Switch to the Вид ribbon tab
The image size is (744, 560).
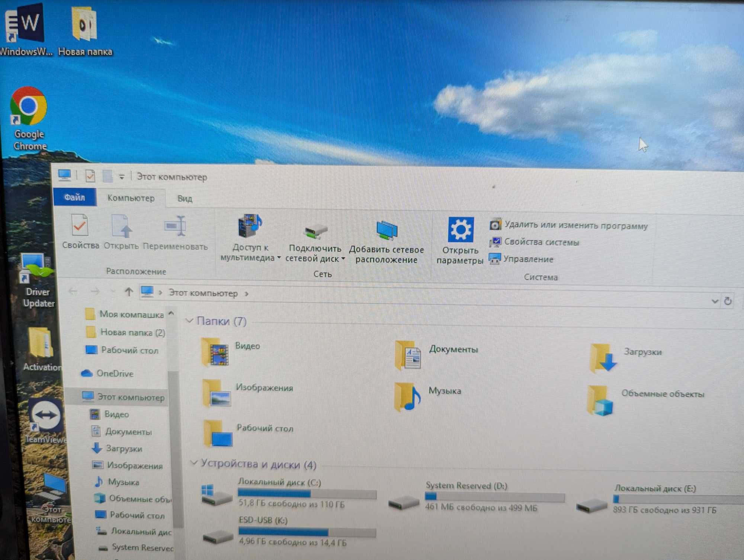coord(185,199)
